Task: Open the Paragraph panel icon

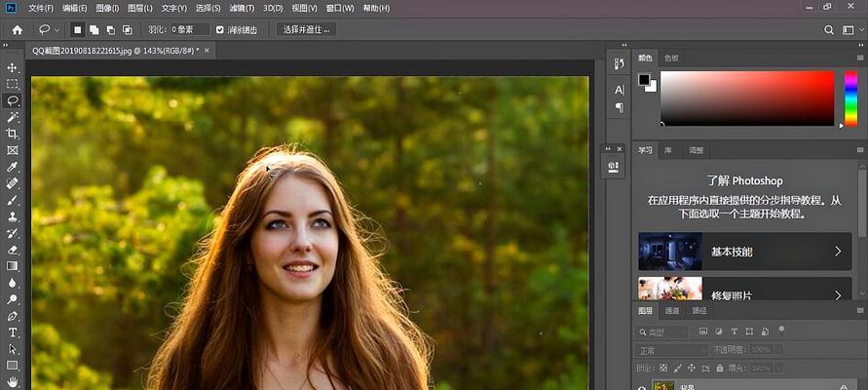Action: pyautogui.click(x=620, y=107)
